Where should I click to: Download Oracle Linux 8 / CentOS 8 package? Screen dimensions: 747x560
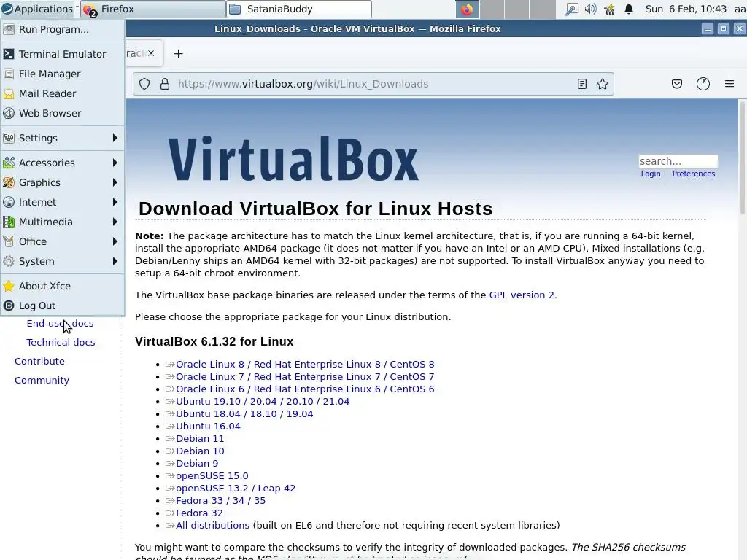click(305, 365)
